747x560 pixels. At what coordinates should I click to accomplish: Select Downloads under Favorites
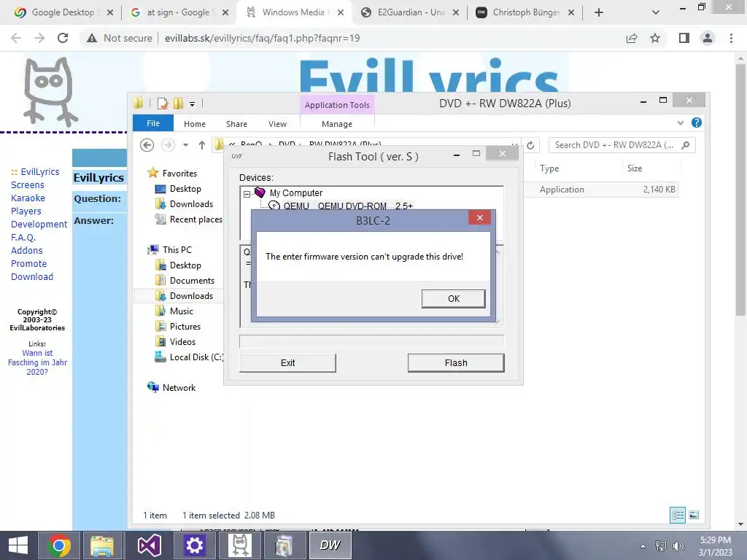(191, 204)
